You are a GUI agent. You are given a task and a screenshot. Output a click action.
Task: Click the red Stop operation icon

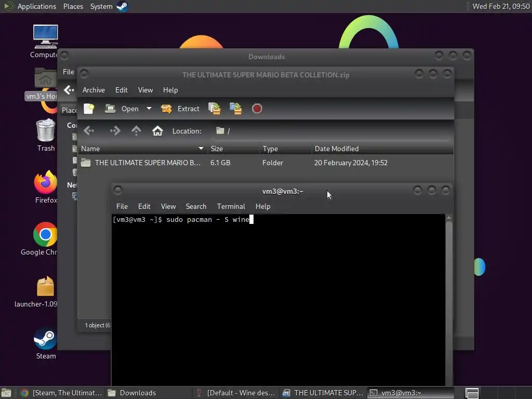coord(257,109)
